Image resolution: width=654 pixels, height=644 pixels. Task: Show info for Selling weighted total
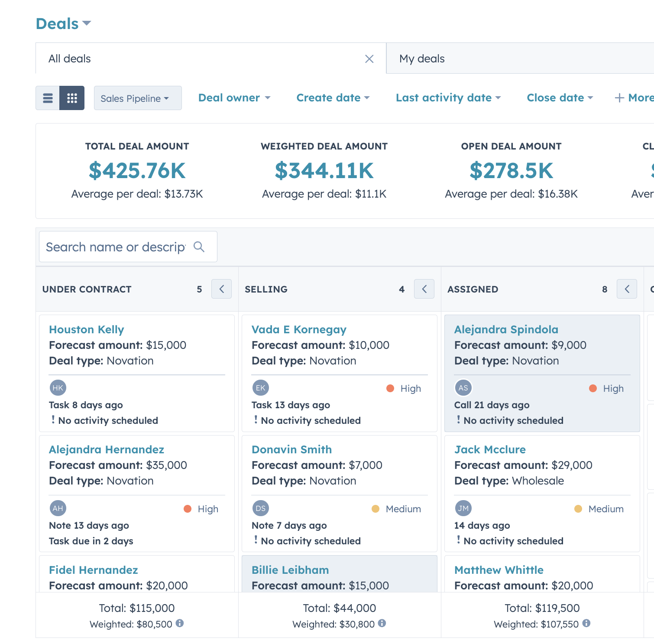382,623
